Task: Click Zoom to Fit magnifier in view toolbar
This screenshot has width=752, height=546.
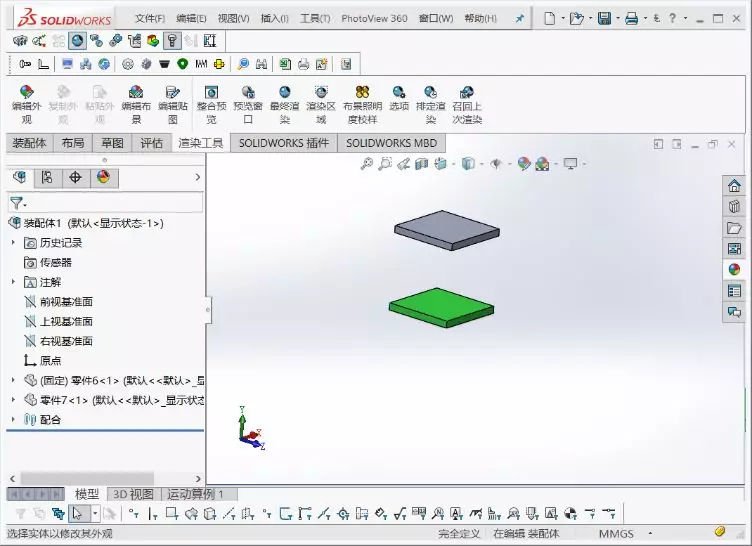Action: point(366,164)
